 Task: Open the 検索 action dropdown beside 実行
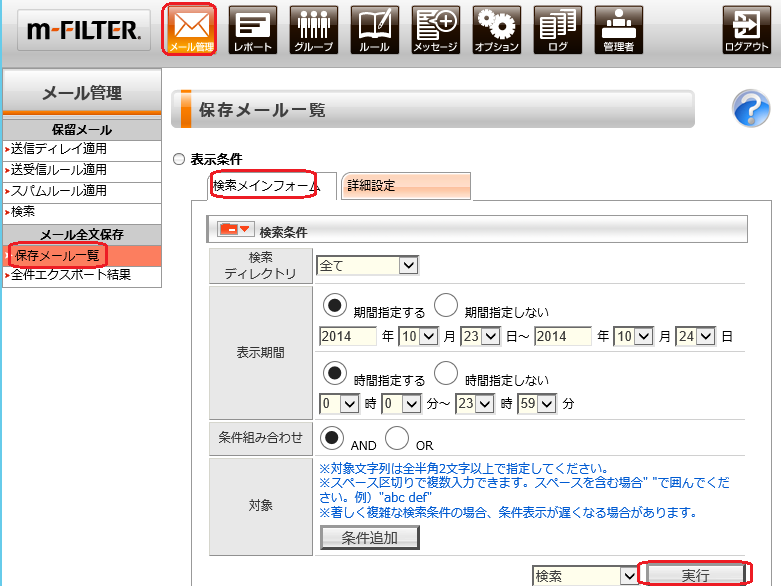click(x=585, y=576)
